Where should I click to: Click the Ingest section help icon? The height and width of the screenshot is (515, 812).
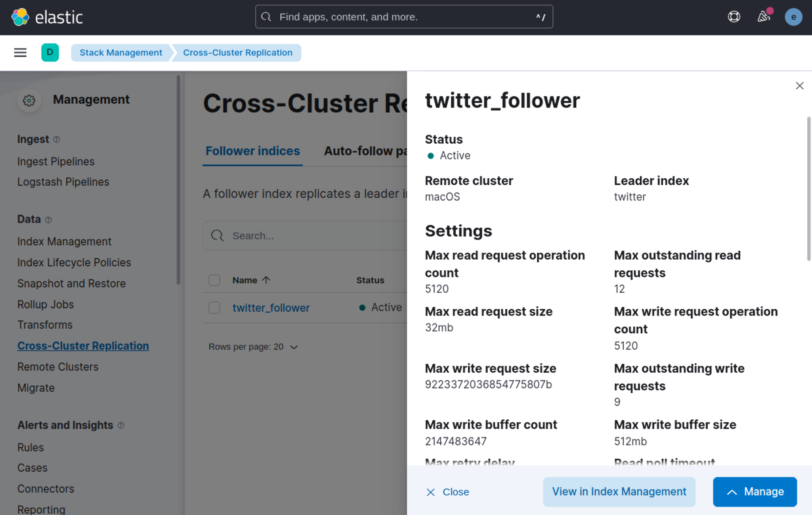[57, 139]
